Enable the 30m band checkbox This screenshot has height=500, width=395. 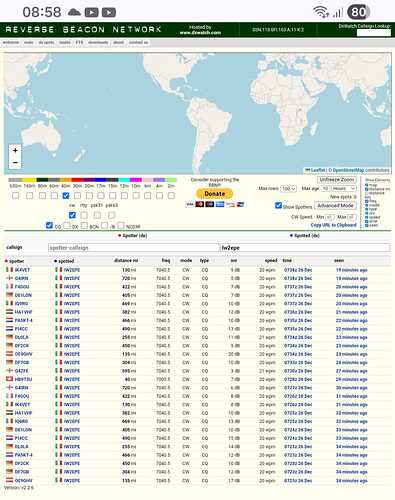click(77, 196)
